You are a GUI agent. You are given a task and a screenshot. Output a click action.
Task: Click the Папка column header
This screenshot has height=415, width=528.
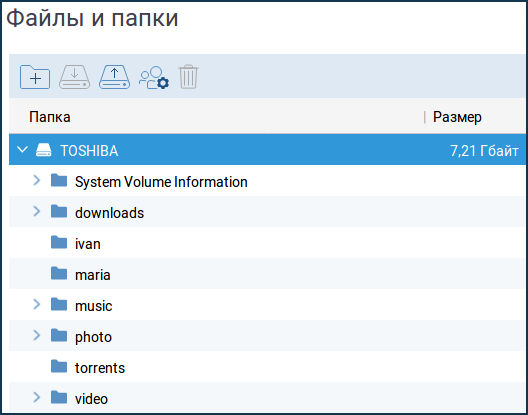[x=50, y=117]
